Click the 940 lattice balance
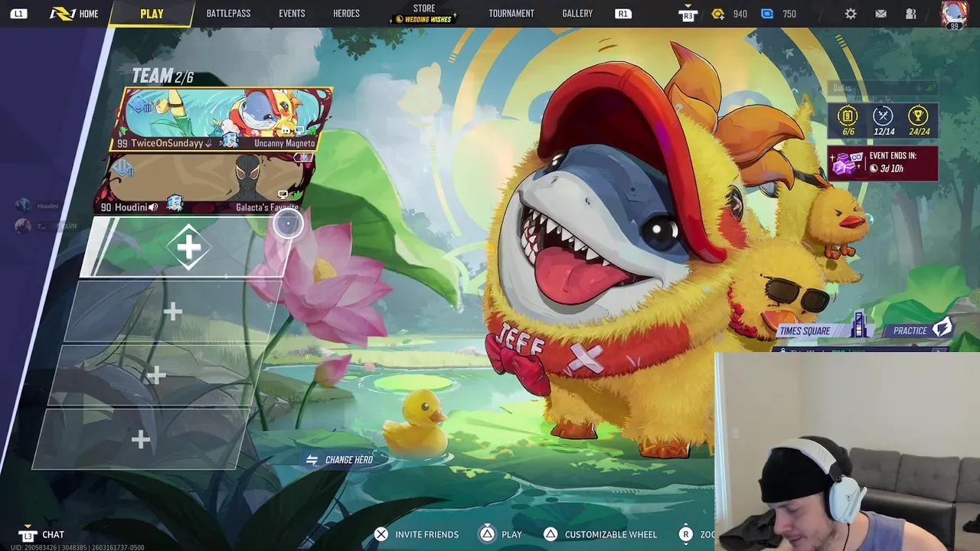Viewport: 980px width, 551px height. [740, 14]
